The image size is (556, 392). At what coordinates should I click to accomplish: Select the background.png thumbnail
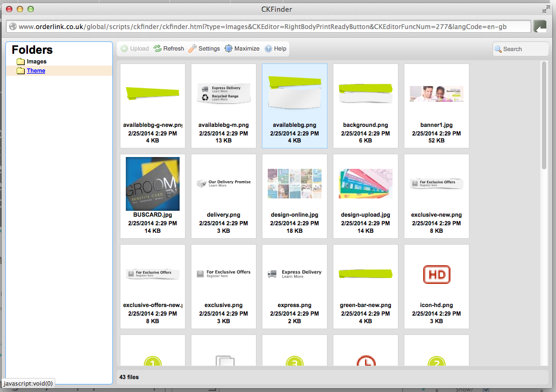click(366, 94)
